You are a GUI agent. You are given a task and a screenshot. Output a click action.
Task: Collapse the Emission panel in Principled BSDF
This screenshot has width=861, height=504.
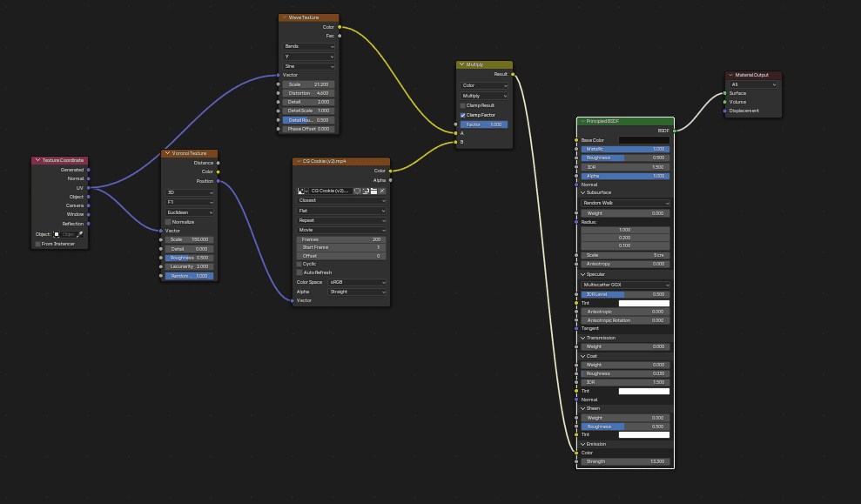tap(582, 444)
